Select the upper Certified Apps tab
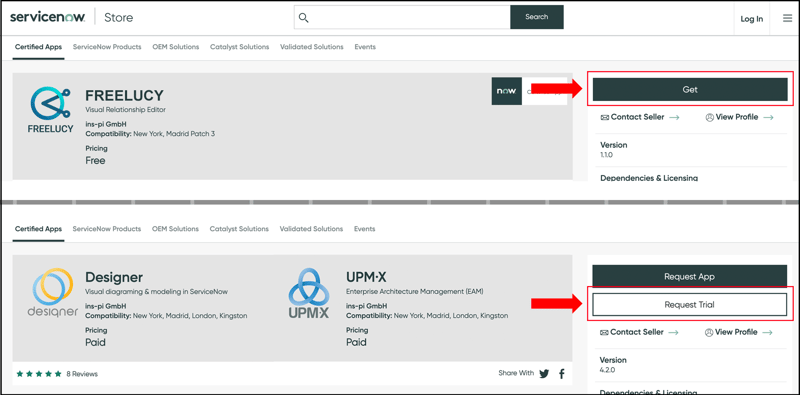Screen dimensions: 800x395 (x=38, y=47)
